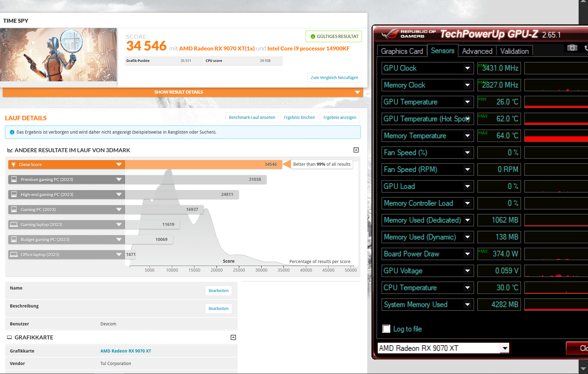Image resolution: width=588 pixels, height=374 pixels.
Task: Click monitor icon beside Premium gaming PC
Action: (x=14, y=179)
